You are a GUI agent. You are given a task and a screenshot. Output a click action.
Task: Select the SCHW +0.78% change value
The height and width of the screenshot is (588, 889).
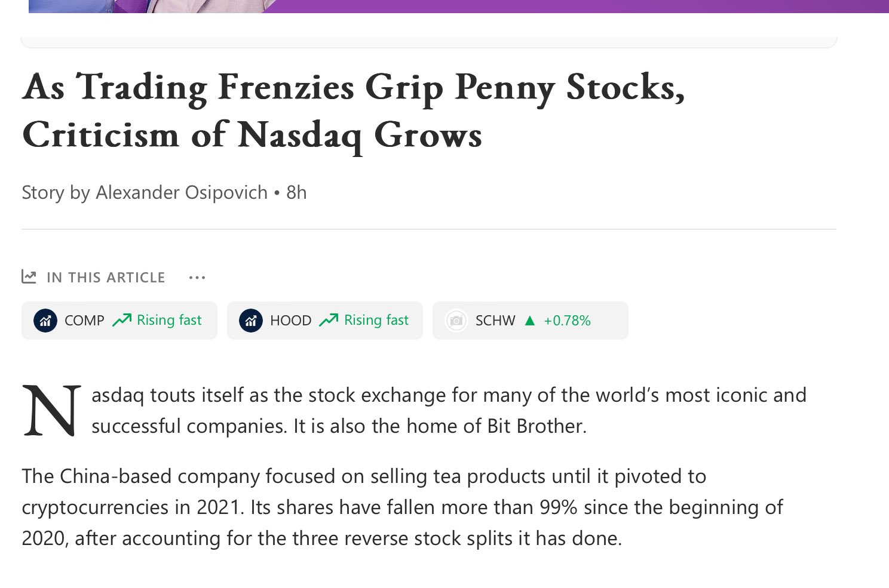(567, 321)
